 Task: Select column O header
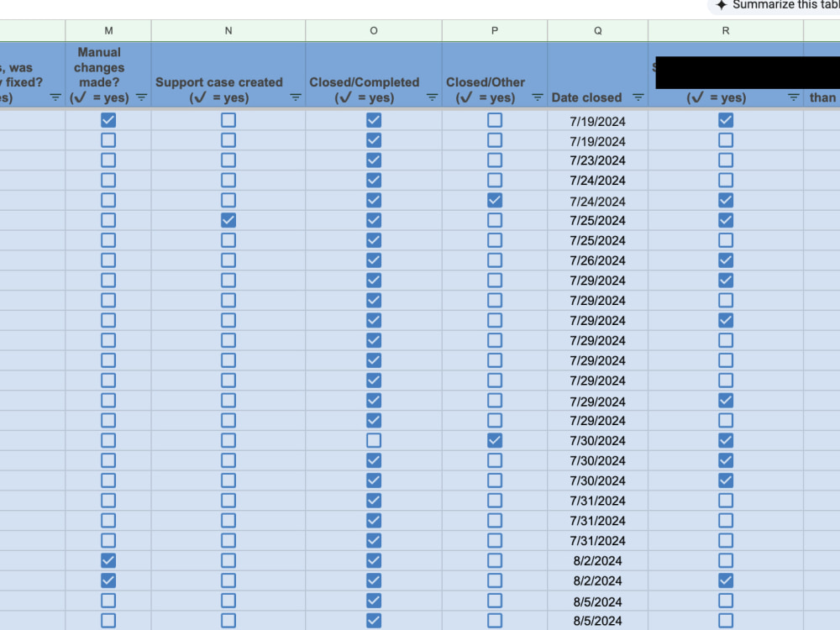[x=374, y=30]
